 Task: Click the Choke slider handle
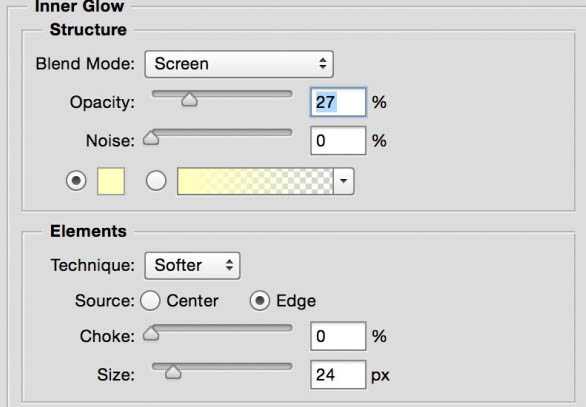point(151,333)
